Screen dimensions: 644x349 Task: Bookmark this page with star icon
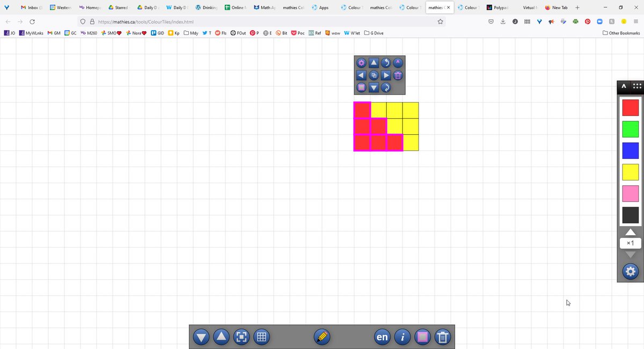pos(440,21)
